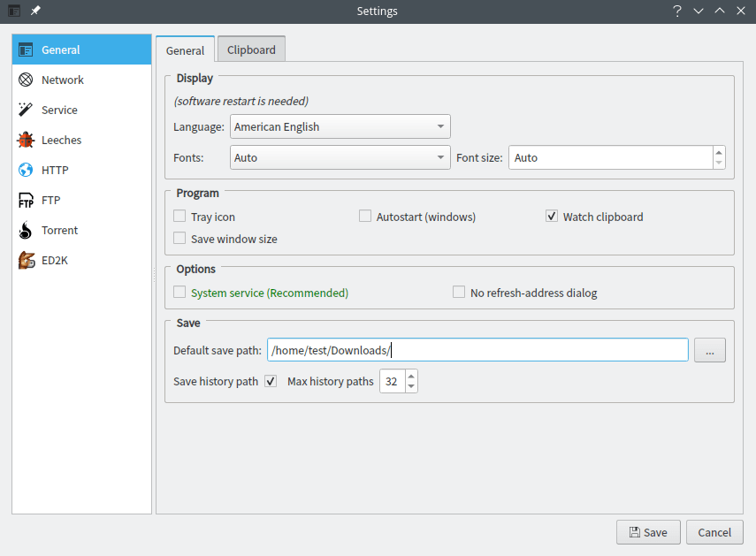Viewport: 756px width, 556px height.
Task: Enable No refresh-address dialog checkbox
Action: [x=459, y=292]
